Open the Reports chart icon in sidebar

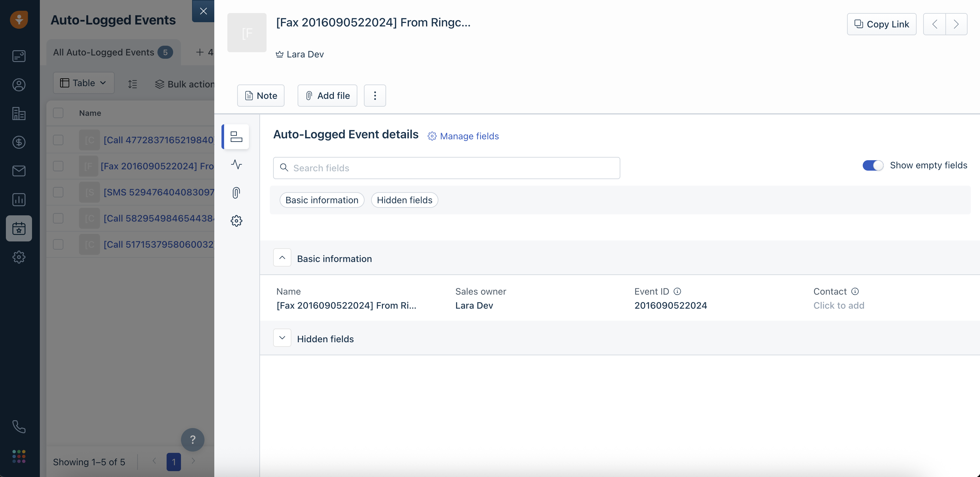click(x=19, y=200)
